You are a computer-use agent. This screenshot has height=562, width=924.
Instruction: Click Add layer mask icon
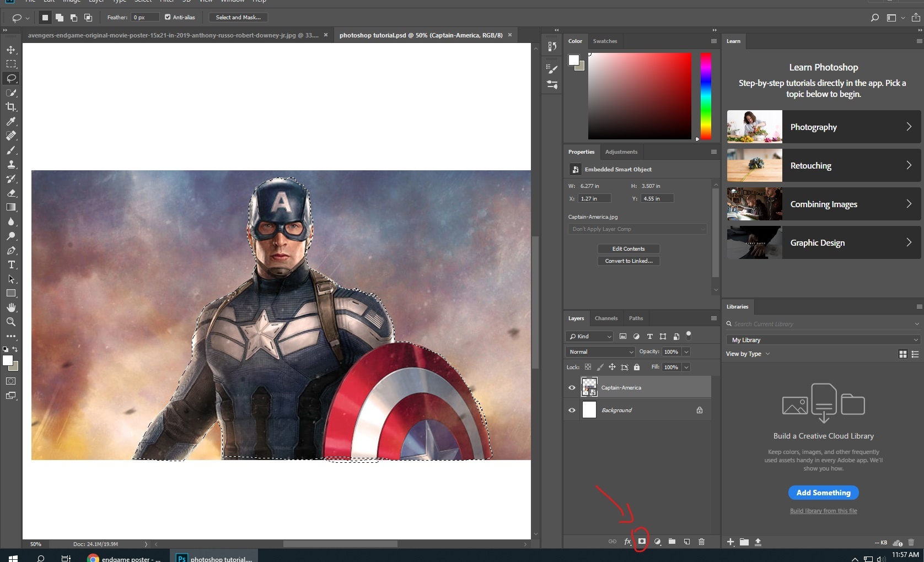642,542
